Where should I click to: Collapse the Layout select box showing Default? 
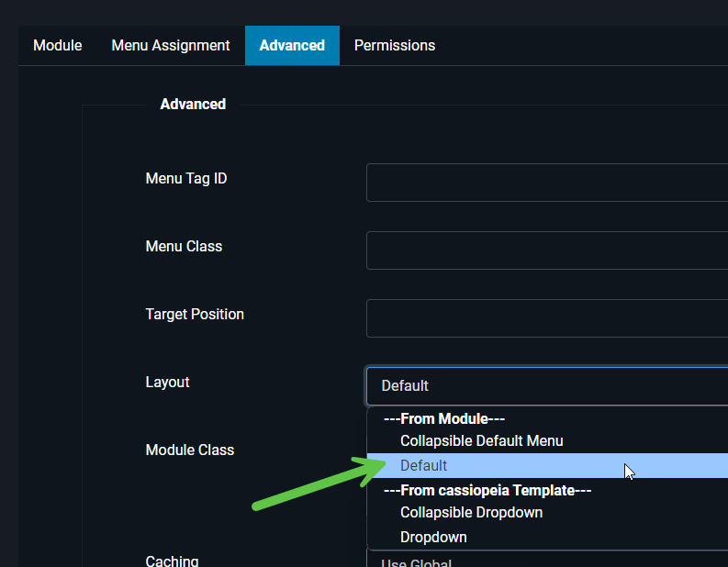[x=546, y=386]
